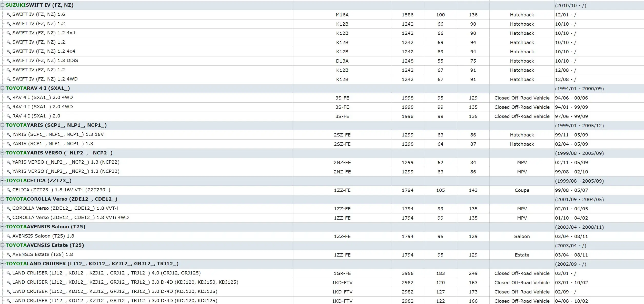The width and height of the screenshot is (644, 304).
Task: Click magnifier on RAV 4 2.0 4WD 94/01 row
Action: [9, 107]
